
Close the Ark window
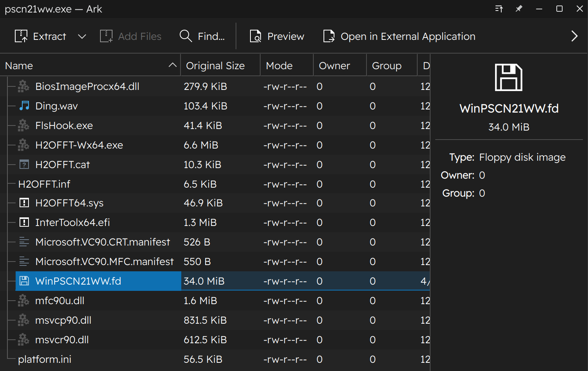pos(580,9)
